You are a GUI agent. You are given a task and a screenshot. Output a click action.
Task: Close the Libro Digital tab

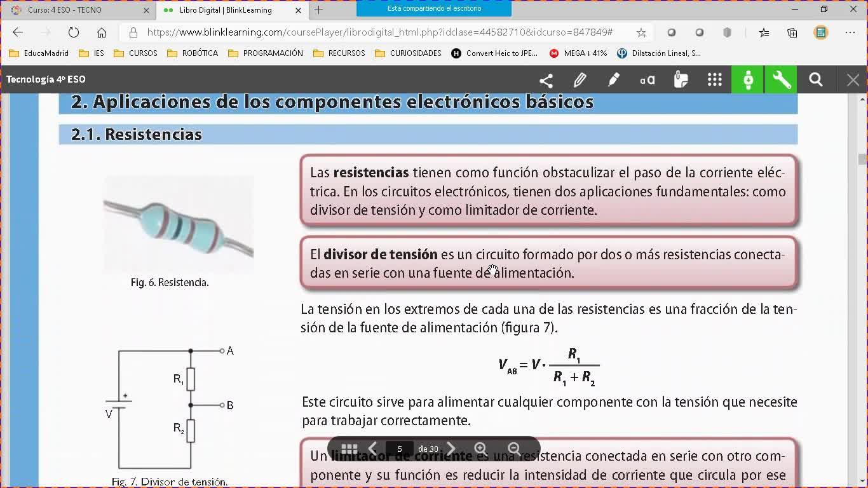pyautogui.click(x=298, y=10)
